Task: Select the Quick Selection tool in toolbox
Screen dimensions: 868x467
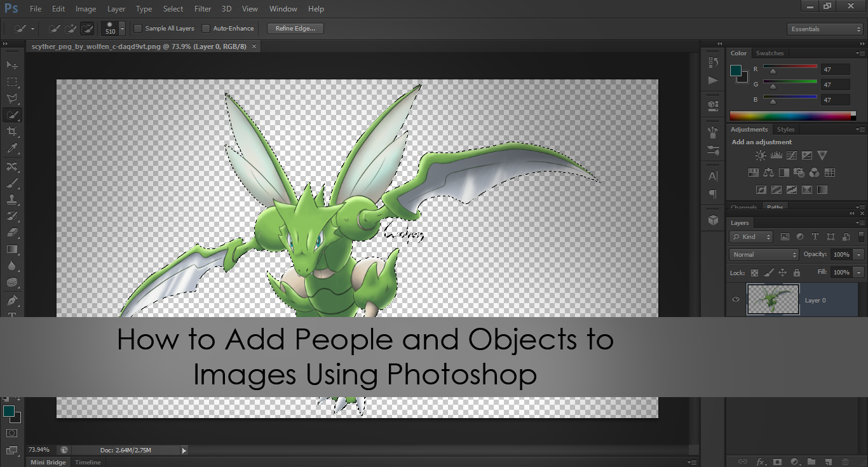Action: point(12,115)
